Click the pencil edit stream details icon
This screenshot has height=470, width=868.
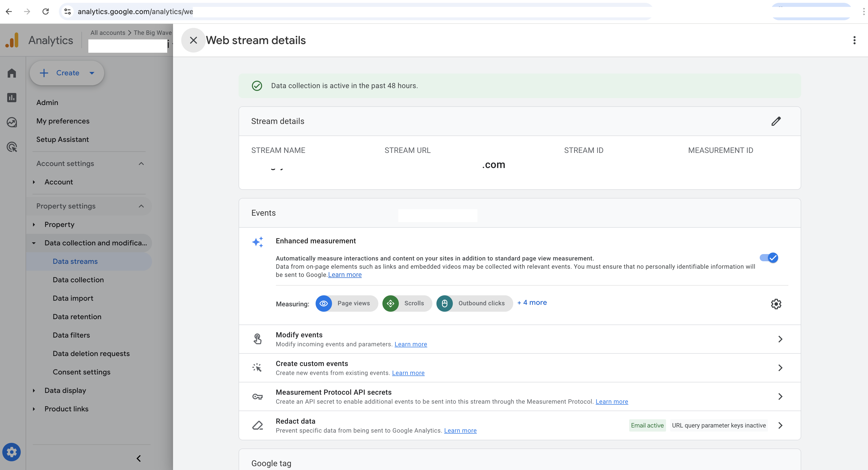point(776,121)
